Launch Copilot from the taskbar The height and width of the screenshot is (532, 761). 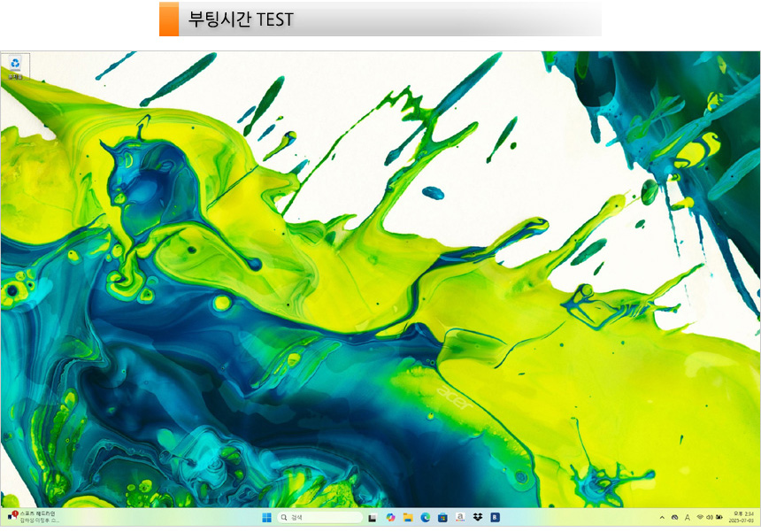tap(390, 517)
